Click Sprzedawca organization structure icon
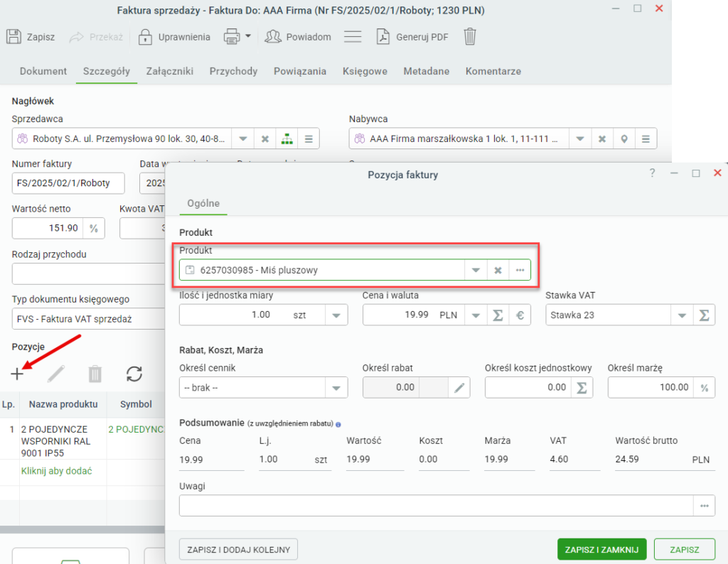Screen dimensions: 728x564 (287, 139)
